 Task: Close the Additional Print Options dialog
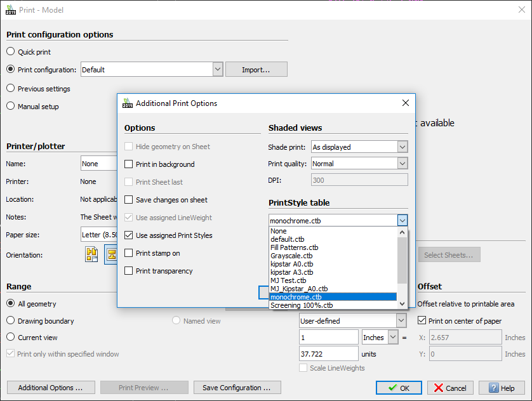pyautogui.click(x=406, y=103)
